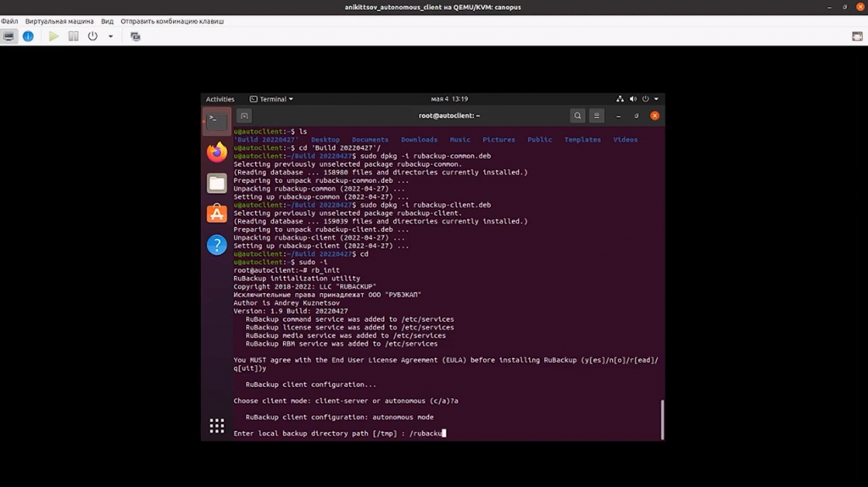The width and height of the screenshot is (868, 487).
Task: Open a new terminal tab button
Action: (244, 116)
